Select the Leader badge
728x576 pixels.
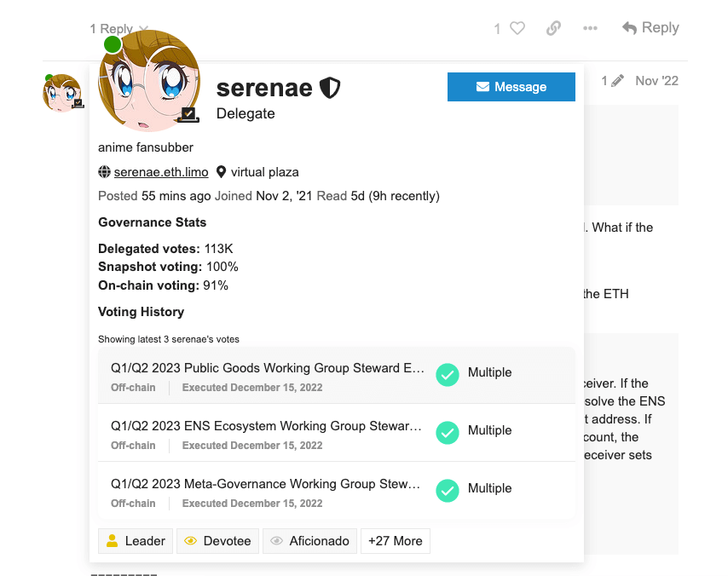coord(135,540)
